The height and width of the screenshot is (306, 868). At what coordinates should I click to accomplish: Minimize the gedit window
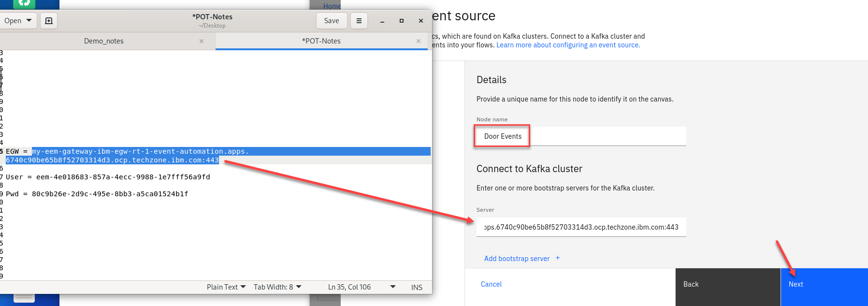coord(382,21)
